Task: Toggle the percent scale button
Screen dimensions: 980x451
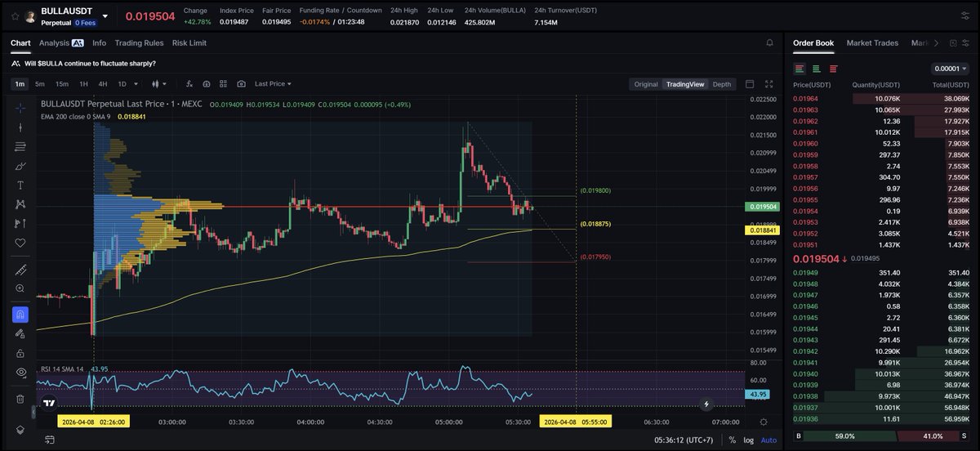Action: click(x=733, y=440)
